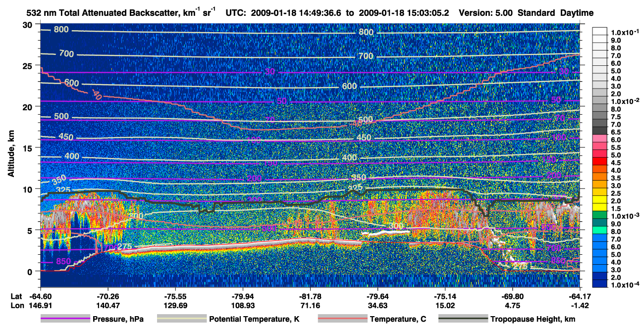Click the 'Lon' row label
This screenshot has height=330, width=644.
point(17,305)
